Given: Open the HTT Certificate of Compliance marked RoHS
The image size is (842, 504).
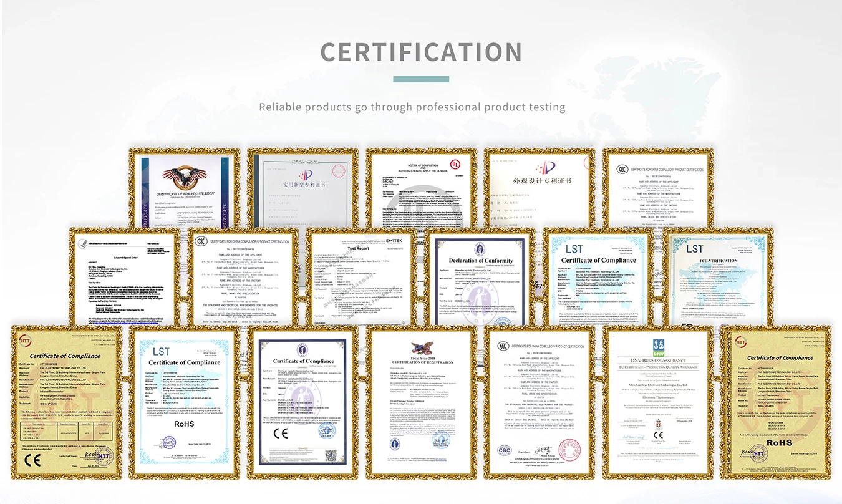Looking at the screenshot, I should click(x=777, y=402).
